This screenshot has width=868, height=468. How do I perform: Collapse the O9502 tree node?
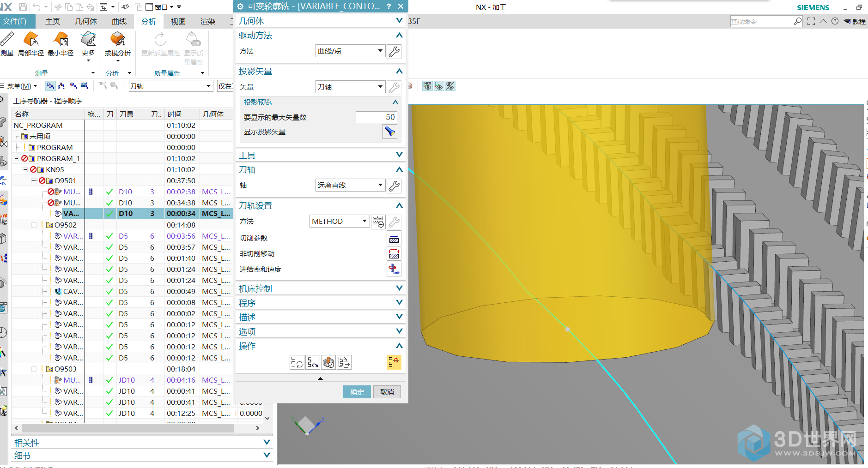click(34, 225)
